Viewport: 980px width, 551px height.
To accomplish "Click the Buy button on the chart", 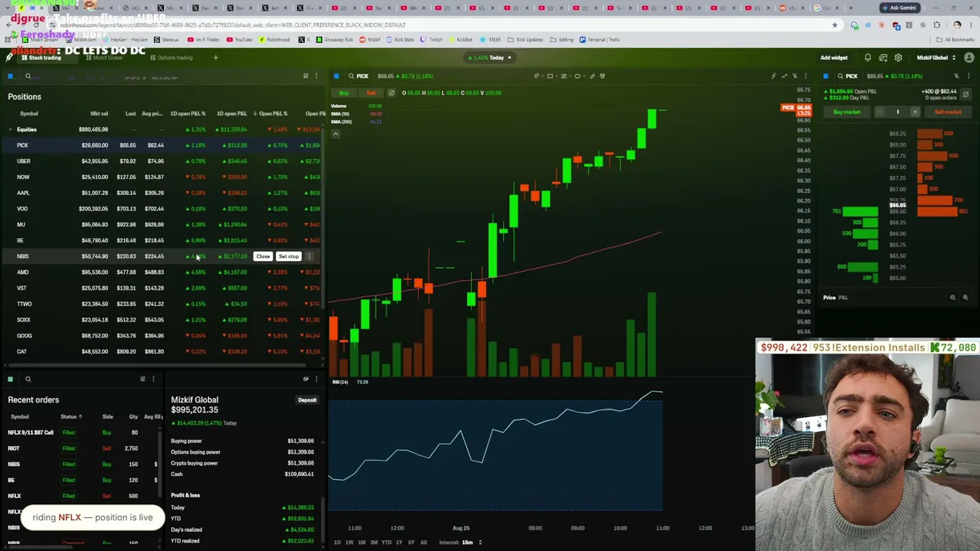I will (x=344, y=93).
